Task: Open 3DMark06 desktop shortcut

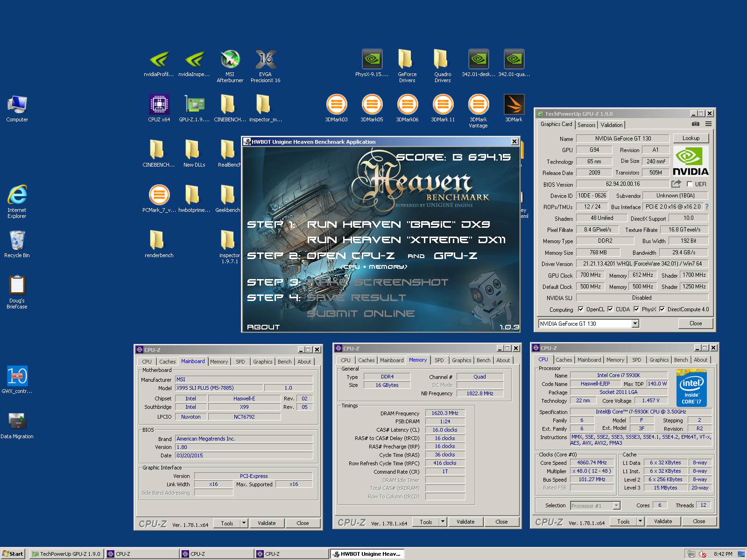Action: (407, 108)
